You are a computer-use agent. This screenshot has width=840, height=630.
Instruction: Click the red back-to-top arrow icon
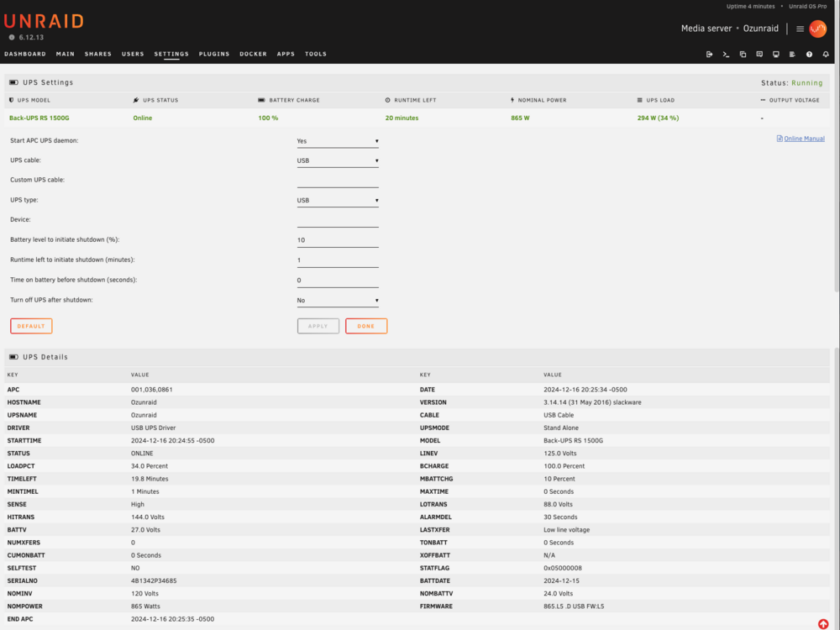pyautogui.click(x=823, y=623)
